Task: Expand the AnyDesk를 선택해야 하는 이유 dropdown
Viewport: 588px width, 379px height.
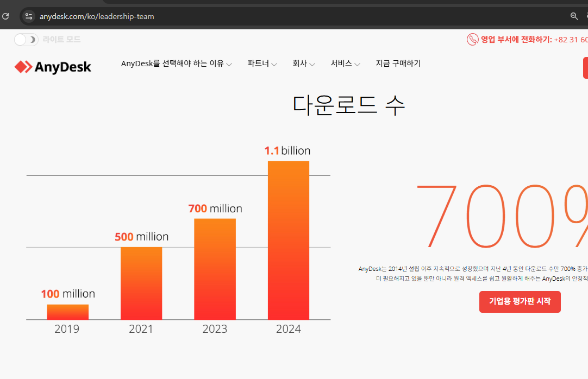Action: click(173, 64)
